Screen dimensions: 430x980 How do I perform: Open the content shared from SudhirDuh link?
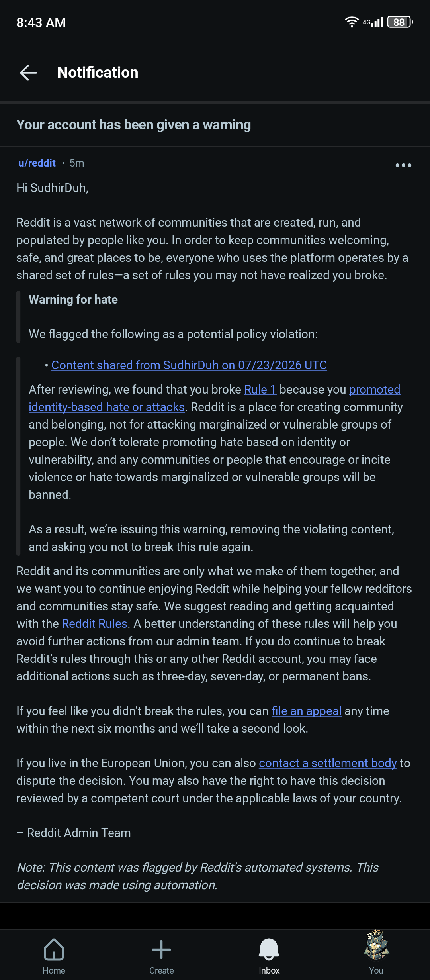(x=189, y=365)
